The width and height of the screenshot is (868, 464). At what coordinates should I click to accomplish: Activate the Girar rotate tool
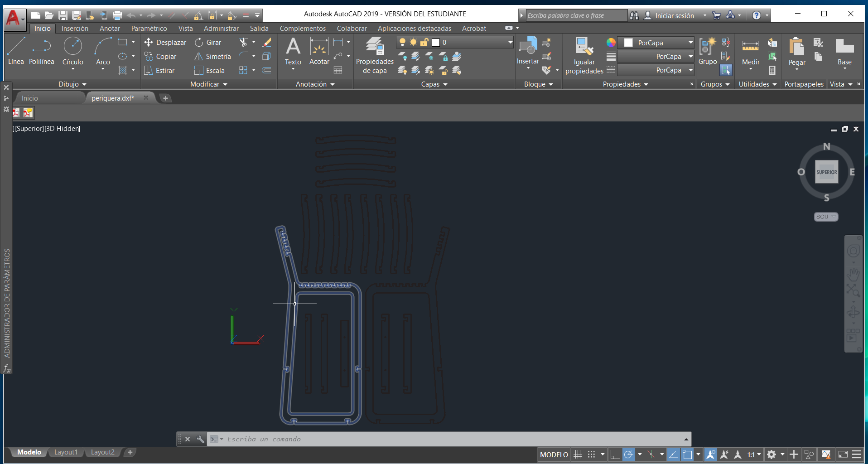[208, 43]
